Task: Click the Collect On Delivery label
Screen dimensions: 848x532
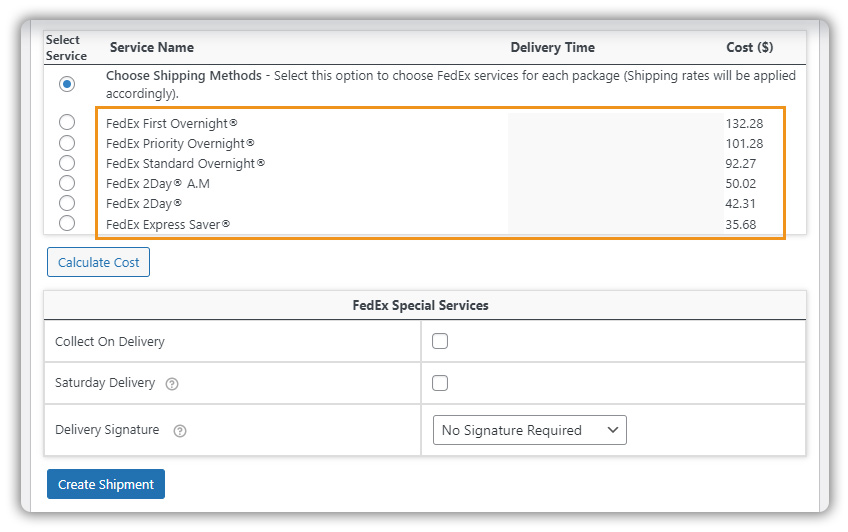Action: (x=110, y=342)
